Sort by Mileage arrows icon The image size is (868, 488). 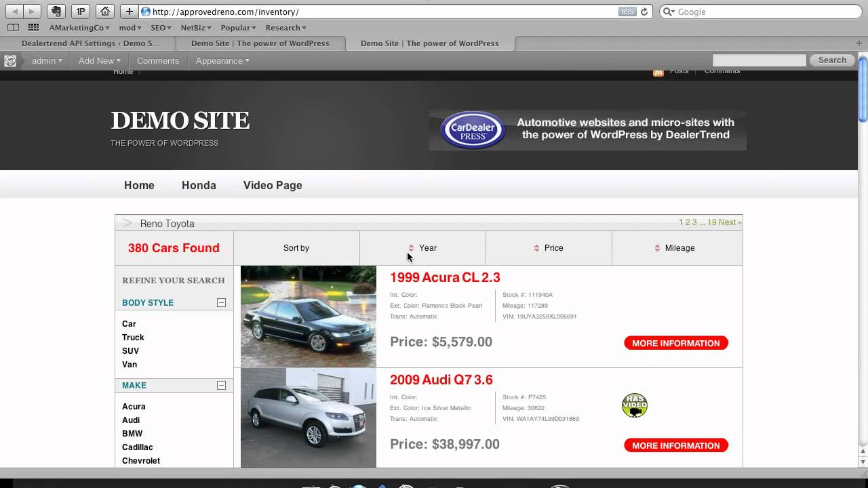pos(657,248)
